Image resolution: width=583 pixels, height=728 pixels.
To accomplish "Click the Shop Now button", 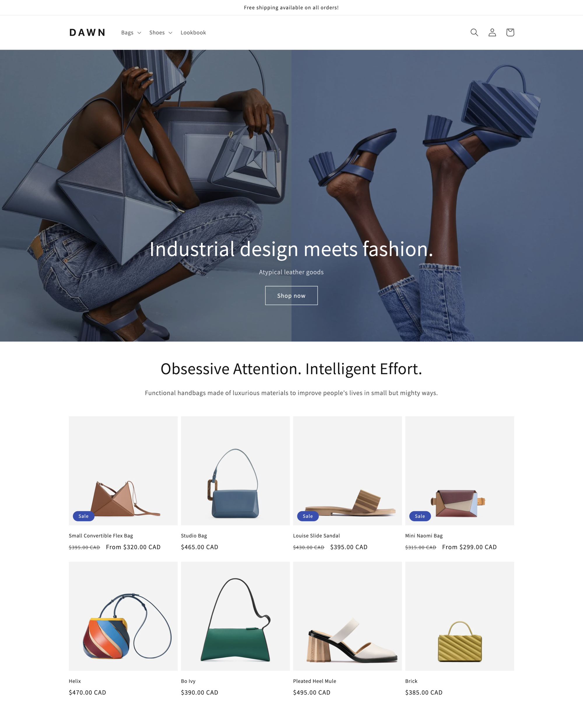I will pos(291,295).
